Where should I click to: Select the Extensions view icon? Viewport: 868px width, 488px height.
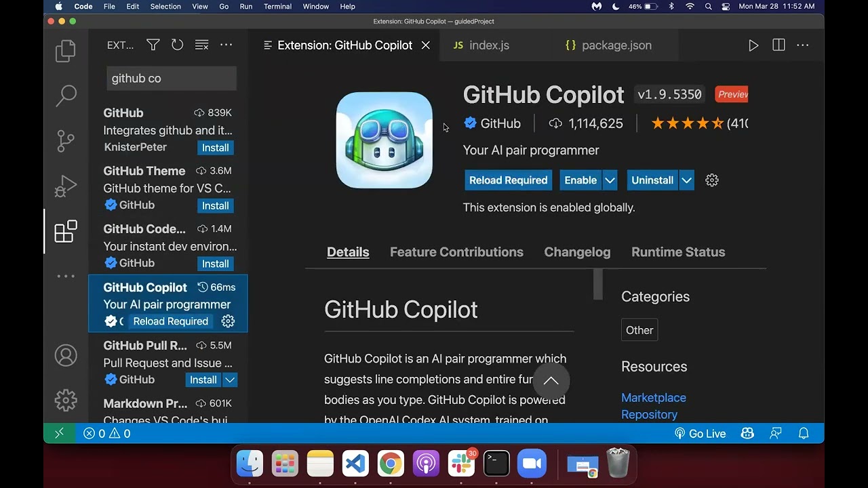click(66, 231)
